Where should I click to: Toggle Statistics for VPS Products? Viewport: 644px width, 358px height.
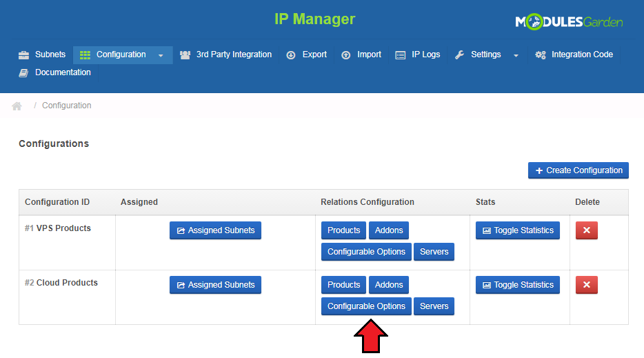518,230
